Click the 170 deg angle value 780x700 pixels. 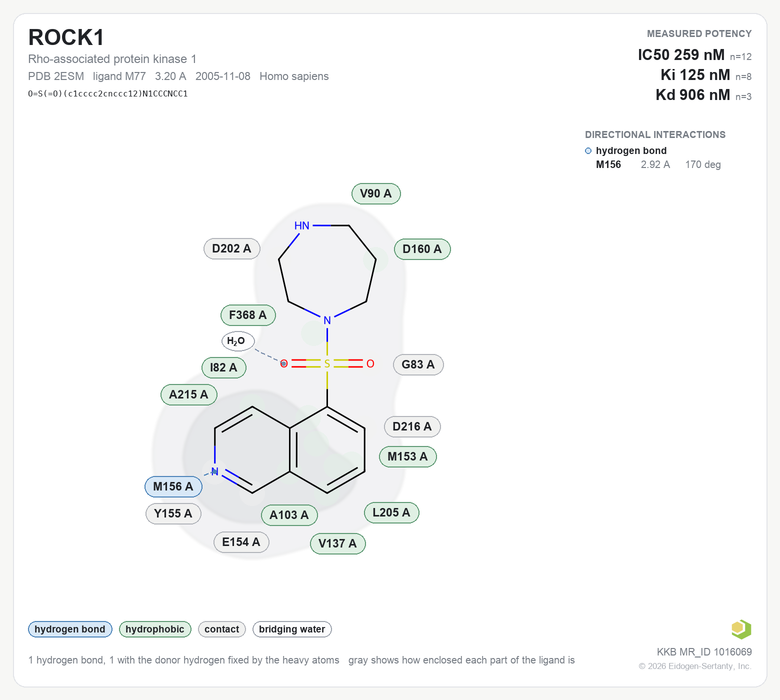click(703, 164)
